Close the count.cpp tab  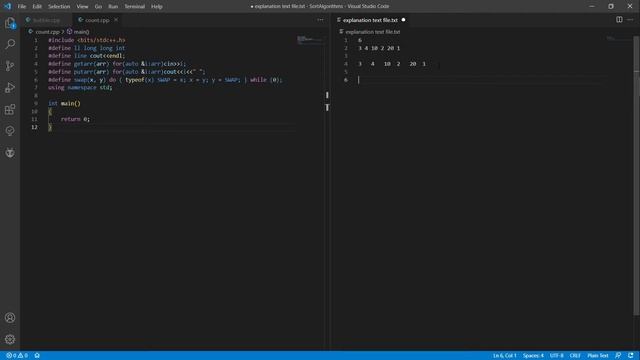(x=116, y=20)
